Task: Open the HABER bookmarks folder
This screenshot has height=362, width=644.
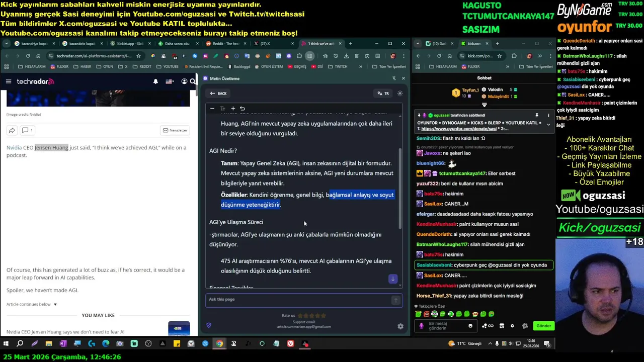Action: coord(83,66)
